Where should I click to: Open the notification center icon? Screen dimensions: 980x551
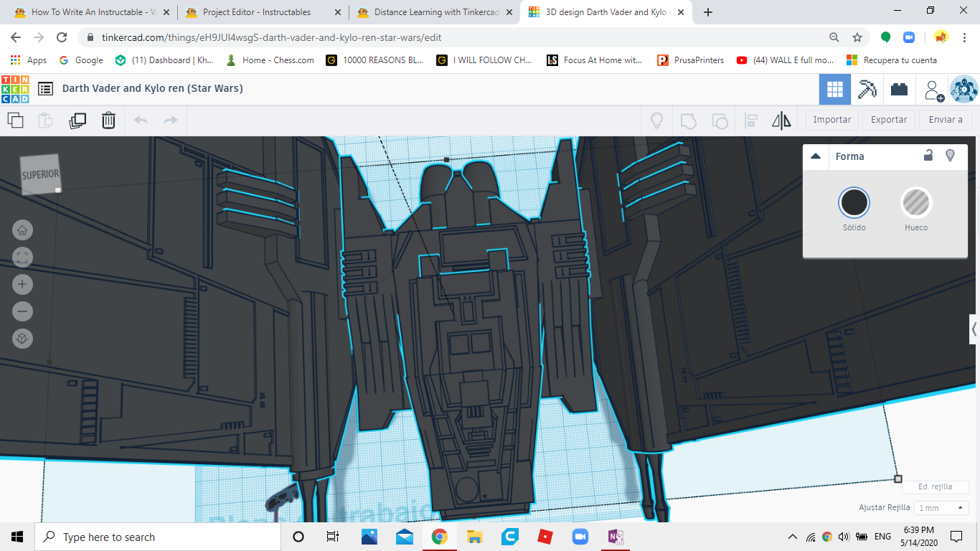pyautogui.click(x=956, y=537)
